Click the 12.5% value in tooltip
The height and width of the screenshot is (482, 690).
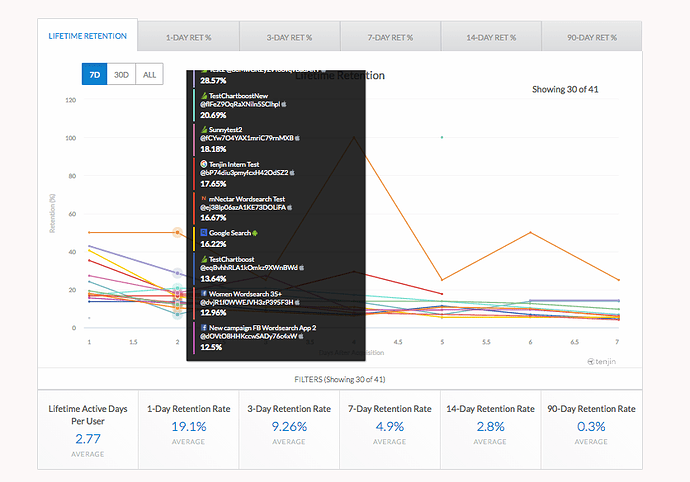(x=211, y=347)
